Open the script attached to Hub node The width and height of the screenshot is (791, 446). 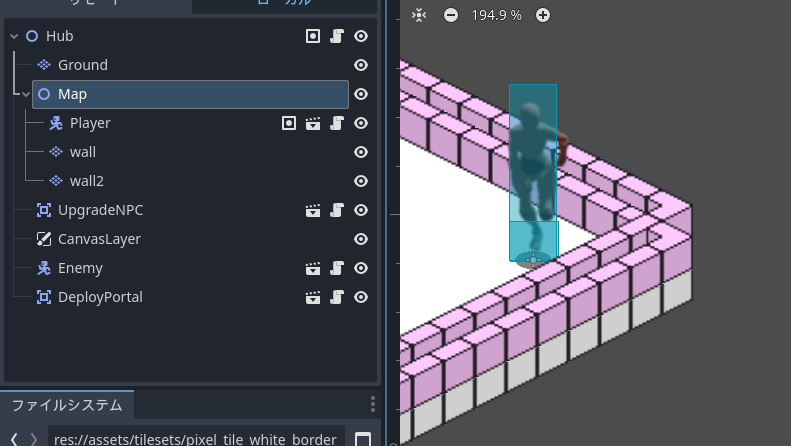337,36
